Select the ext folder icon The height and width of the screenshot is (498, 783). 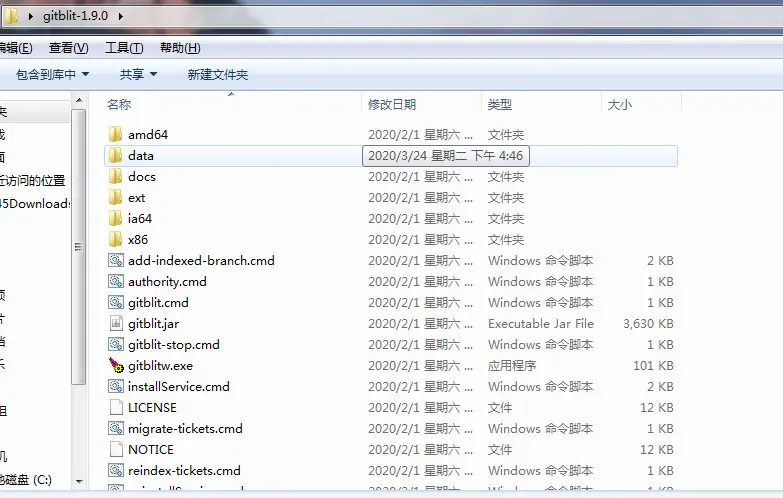coord(115,197)
